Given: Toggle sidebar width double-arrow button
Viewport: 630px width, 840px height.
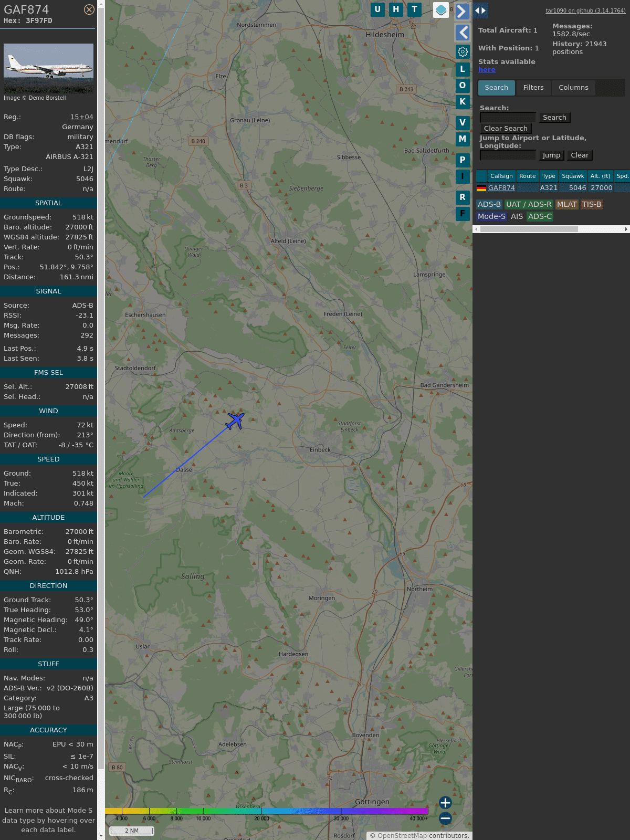Looking at the screenshot, I should [x=480, y=10].
